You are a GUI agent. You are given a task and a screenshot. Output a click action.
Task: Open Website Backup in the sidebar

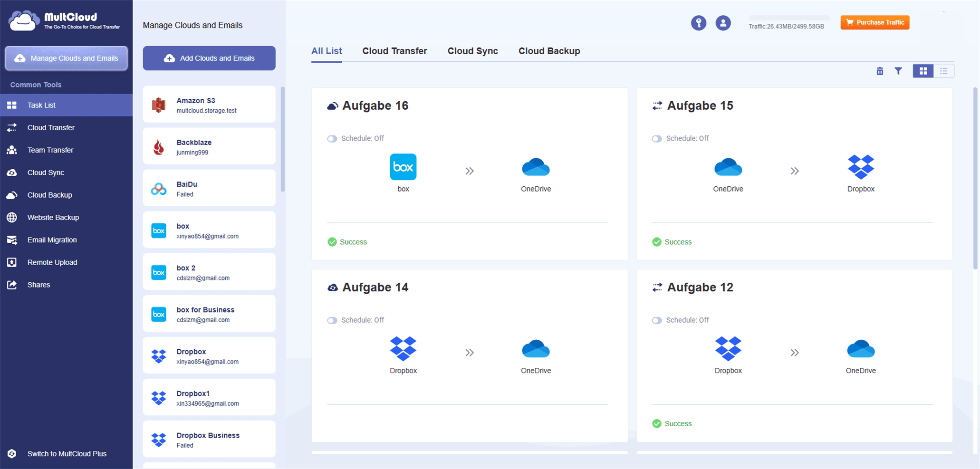[66, 218]
